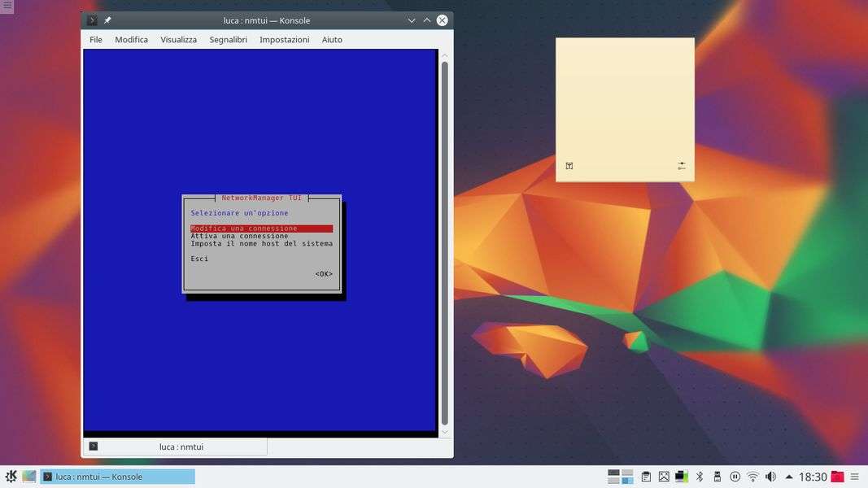Open the Konsole window menu icon in titlebar
Viewport: 868px width, 488px height.
click(92, 20)
